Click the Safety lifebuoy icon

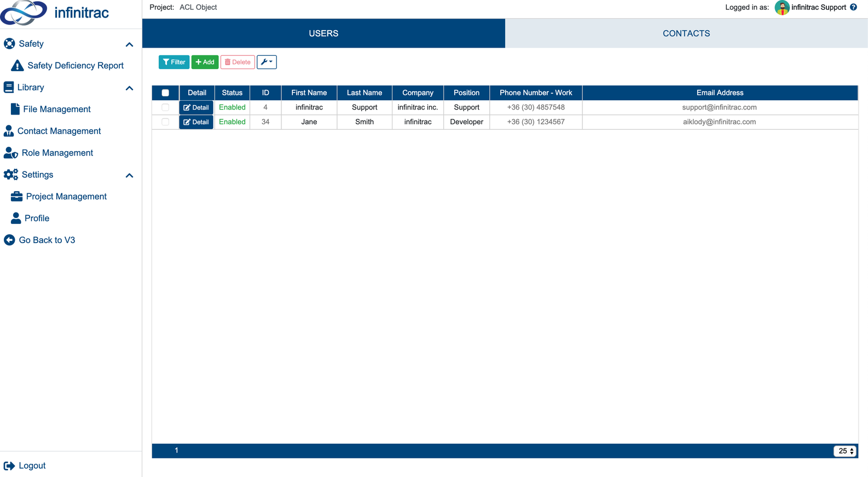[x=9, y=44]
